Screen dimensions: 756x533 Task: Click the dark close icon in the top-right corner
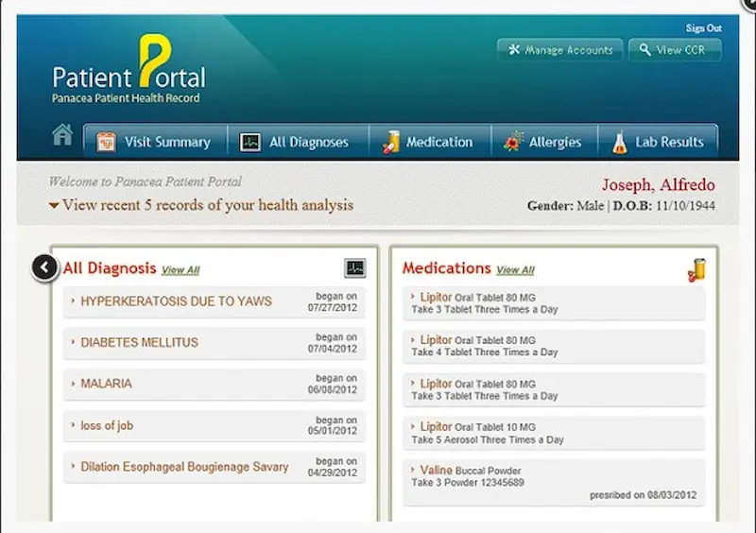point(749,4)
